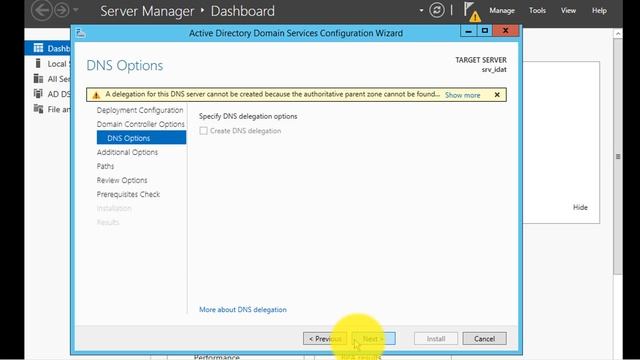Image resolution: width=640 pixels, height=360 pixels.
Task: Click the Previous button
Action: tap(325, 339)
